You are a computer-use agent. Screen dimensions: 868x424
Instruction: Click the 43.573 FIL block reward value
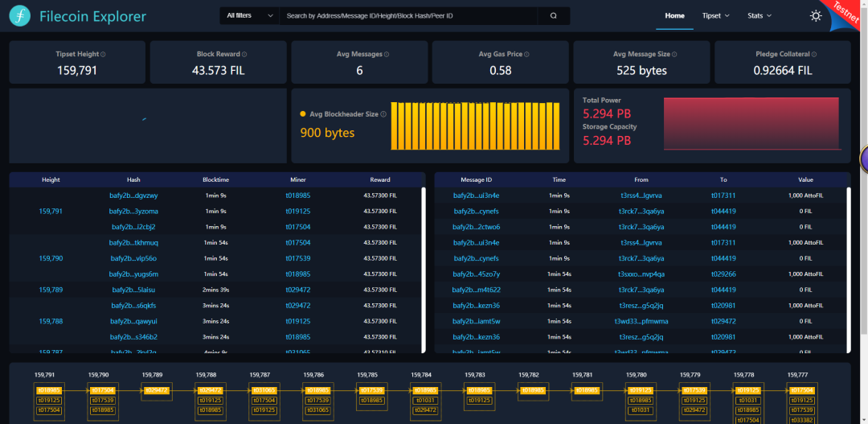pyautogui.click(x=218, y=70)
